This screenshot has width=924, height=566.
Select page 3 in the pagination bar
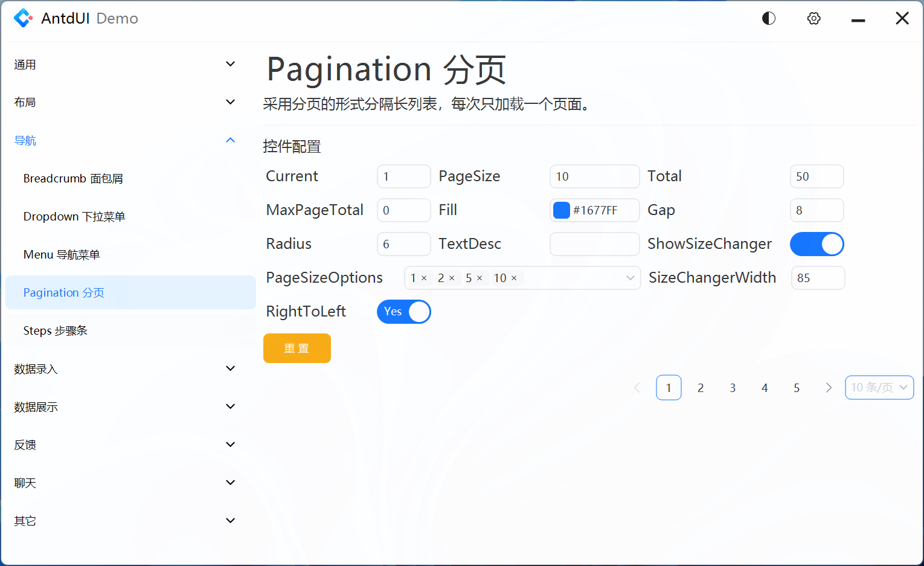(x=733, y=387)
